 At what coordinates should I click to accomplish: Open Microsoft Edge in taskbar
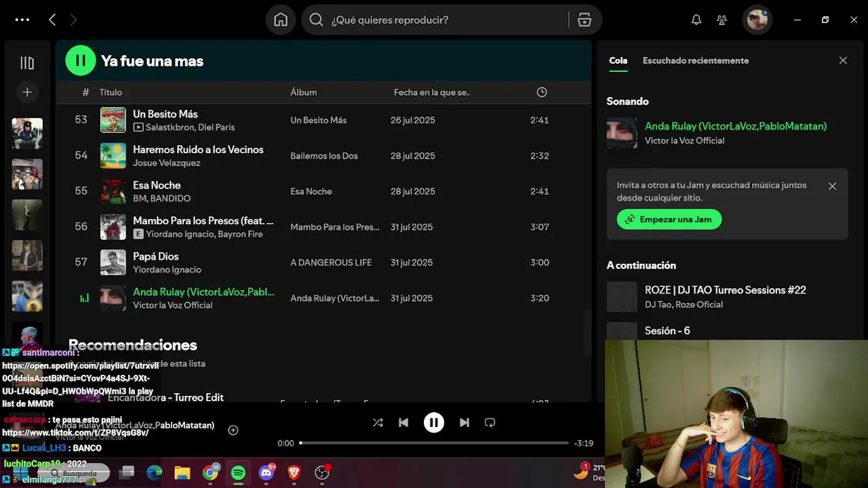(155, 472)
